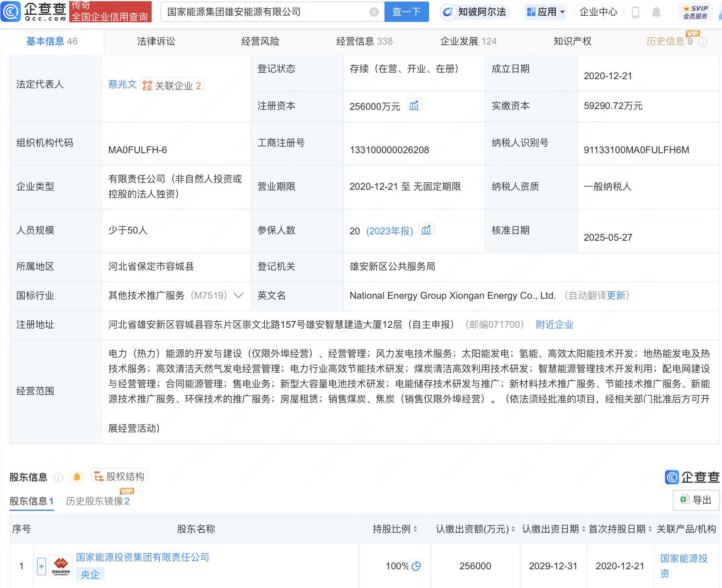
Task: Select 股东信息 1 sub-tab
Action: [31, 501]
